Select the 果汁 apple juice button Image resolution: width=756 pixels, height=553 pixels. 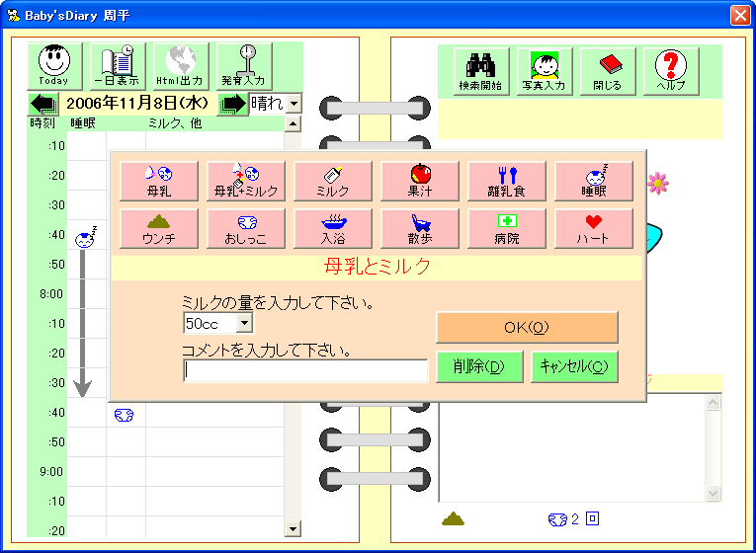[x=420, y=181]
